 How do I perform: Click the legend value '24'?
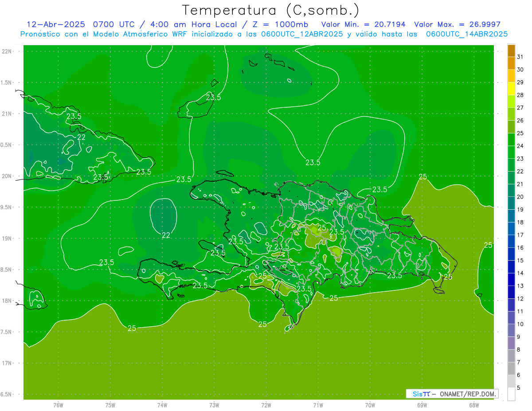click(x=520, y=146)
